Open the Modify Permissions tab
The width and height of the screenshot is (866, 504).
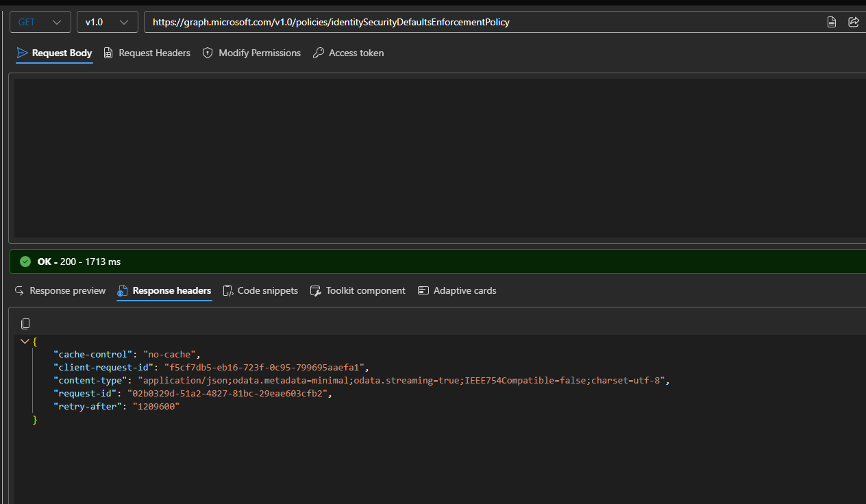[x=251, y=53]
